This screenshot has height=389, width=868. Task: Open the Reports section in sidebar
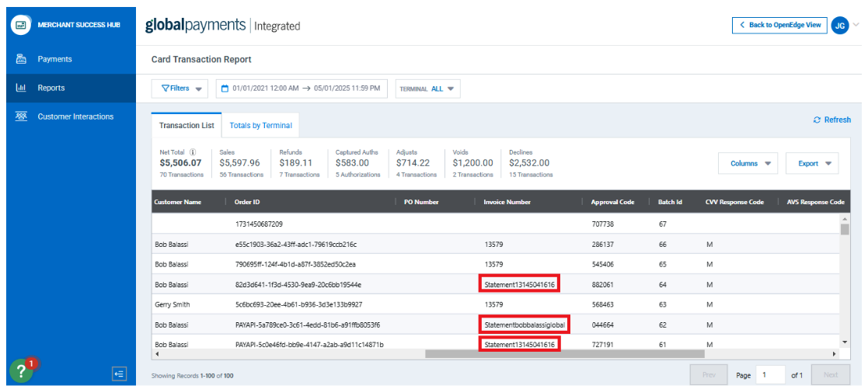51,88
